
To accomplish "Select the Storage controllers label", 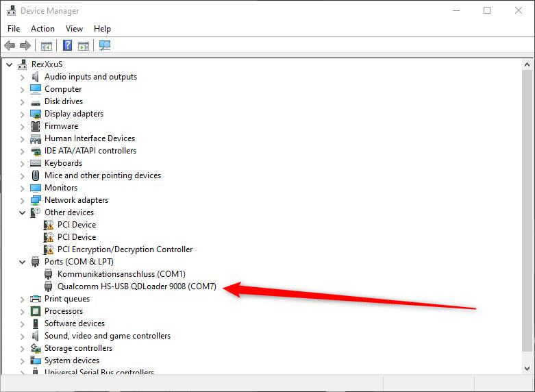I will [x=79, y=348].
